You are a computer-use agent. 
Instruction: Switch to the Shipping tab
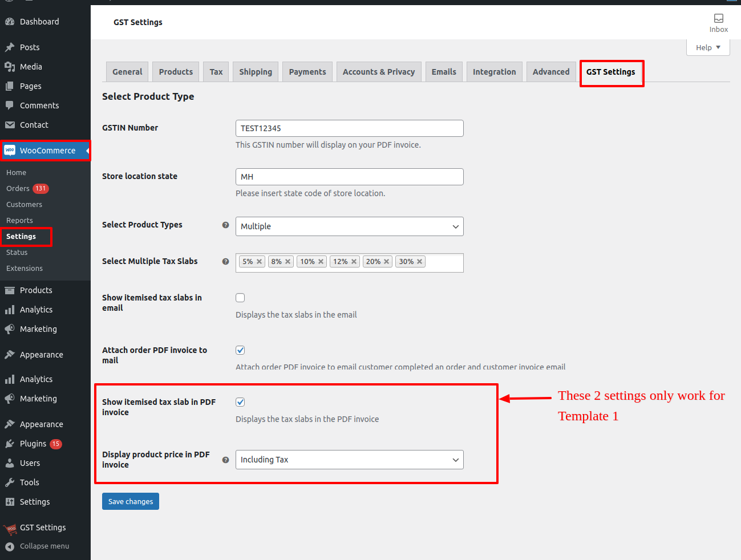tap(256, 72)
